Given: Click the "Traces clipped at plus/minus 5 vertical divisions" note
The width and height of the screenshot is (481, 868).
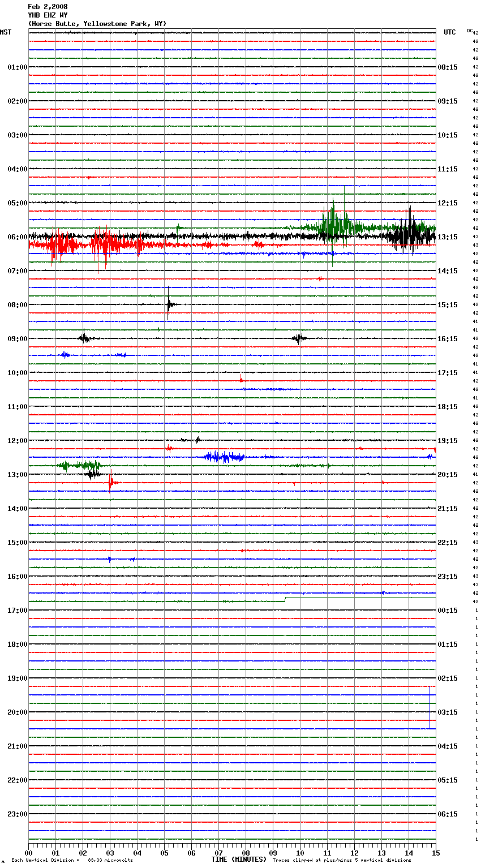Looking at the screenshot, I should [x=342, y=860].
